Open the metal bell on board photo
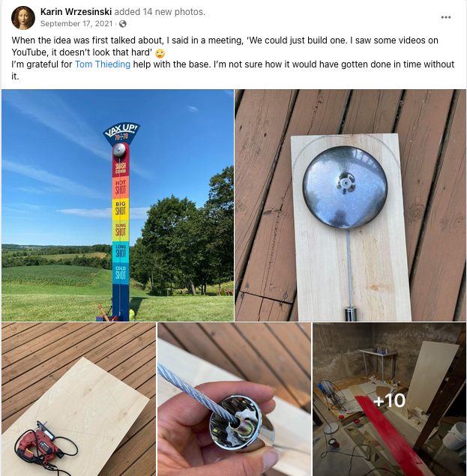Viewport: 467px width, 476px height. click(x=350, y=205)
